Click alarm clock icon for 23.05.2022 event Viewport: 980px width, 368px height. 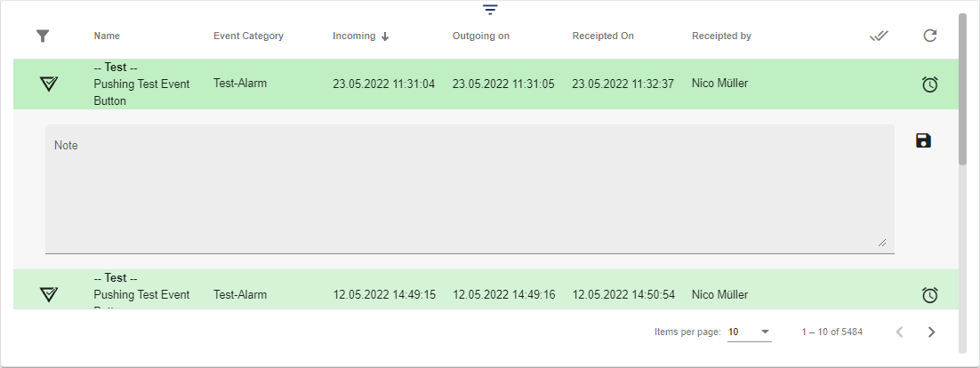(x=929, y=84)
